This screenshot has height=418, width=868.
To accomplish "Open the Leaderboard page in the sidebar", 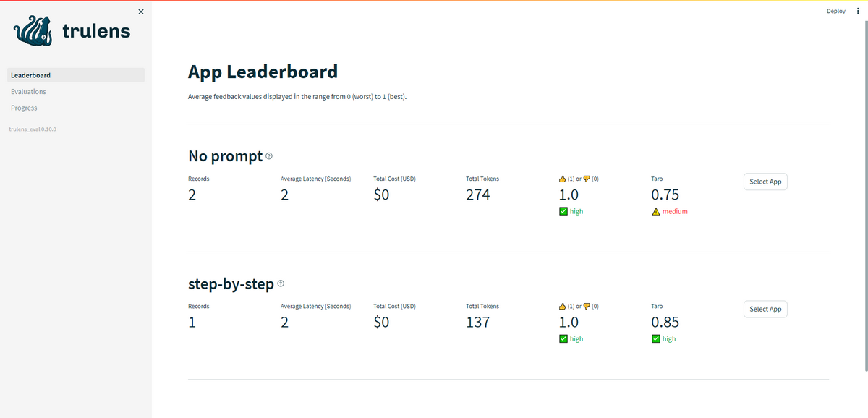I will [76, 75].
